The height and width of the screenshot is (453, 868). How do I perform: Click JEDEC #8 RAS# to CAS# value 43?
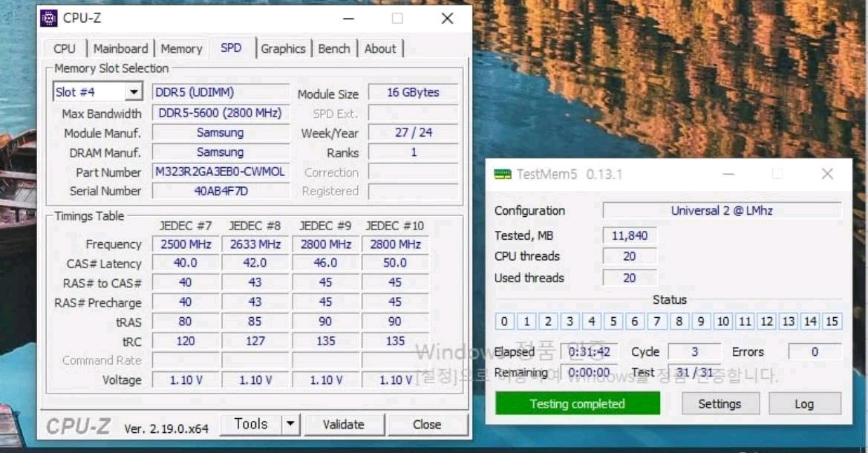click(x=255, y=282)
